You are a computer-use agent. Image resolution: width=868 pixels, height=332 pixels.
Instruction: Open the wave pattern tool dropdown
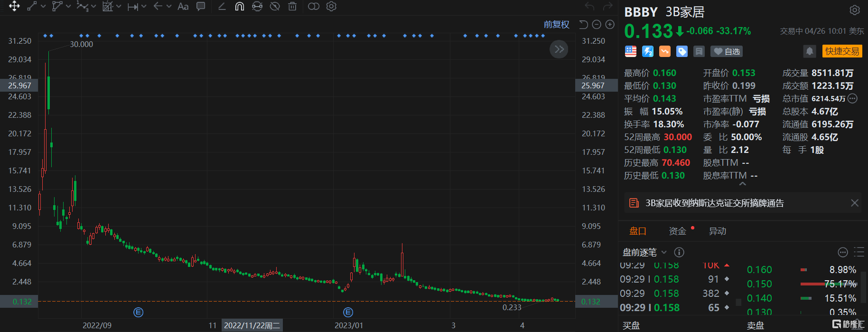(x=93, y=7)
